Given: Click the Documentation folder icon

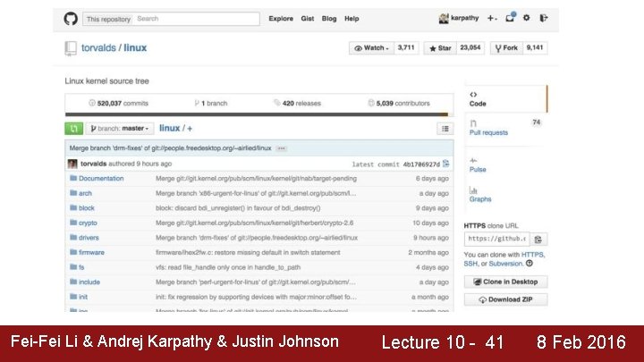Looking at the screenshot, I should click(73, 178).
